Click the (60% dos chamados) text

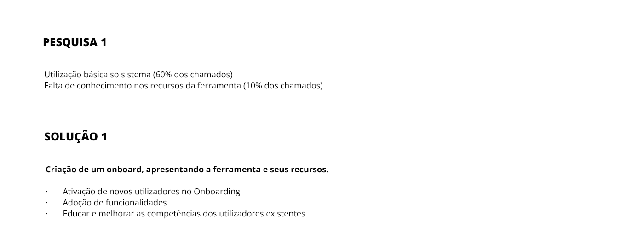coord(193,75)
